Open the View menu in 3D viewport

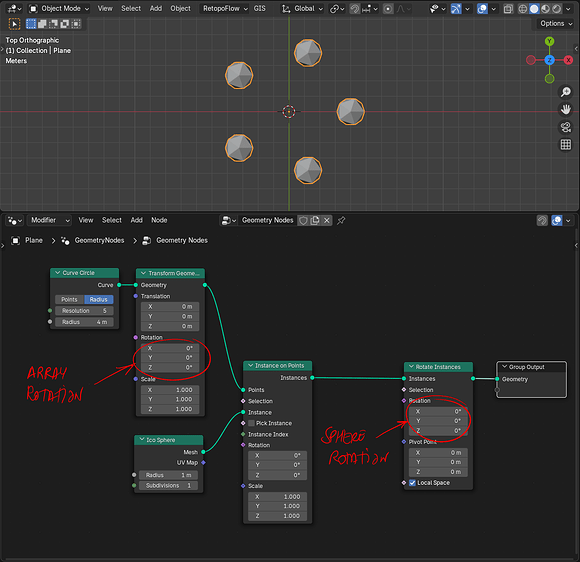(x=105, y=9)
